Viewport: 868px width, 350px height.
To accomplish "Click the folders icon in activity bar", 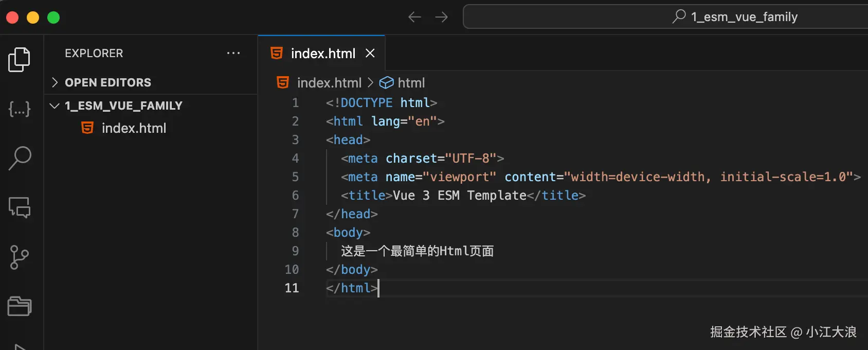I will tap(20, 306).
